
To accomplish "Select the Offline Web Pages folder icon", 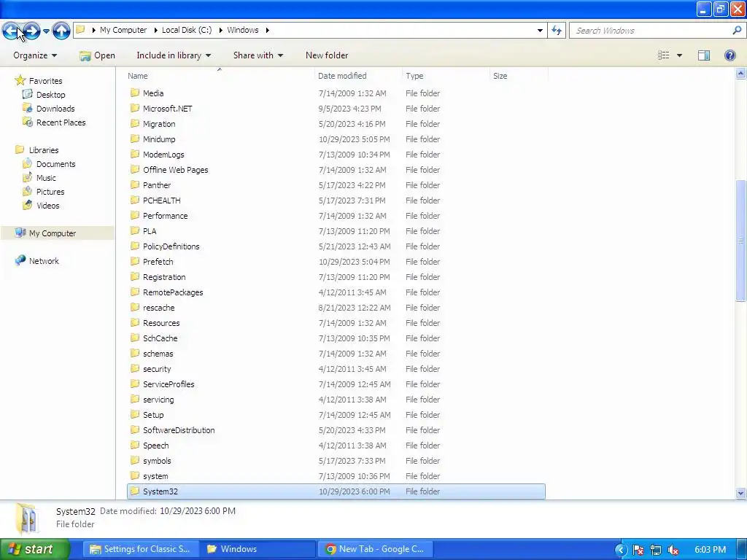I will [x=135, y=169].
